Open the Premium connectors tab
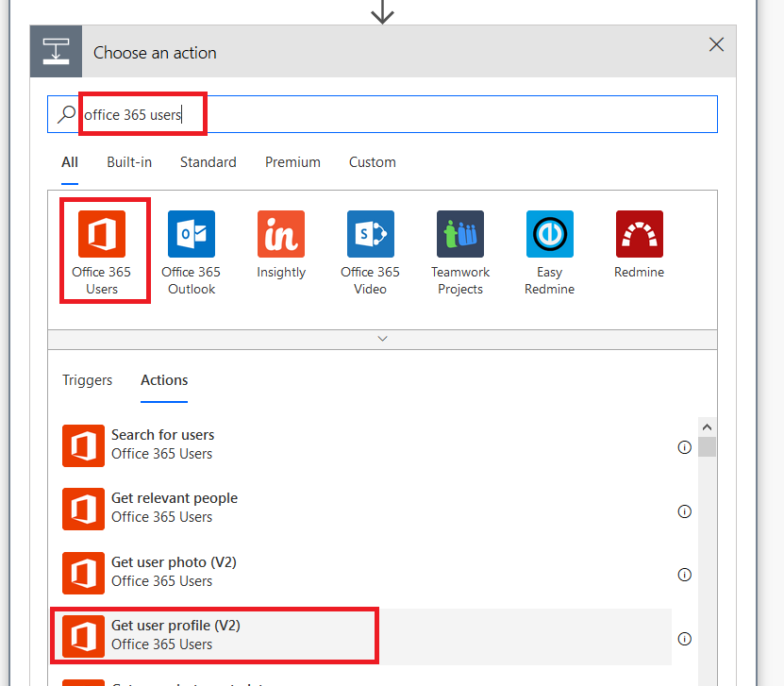784x686 pixels. click(x=292, y=162)
